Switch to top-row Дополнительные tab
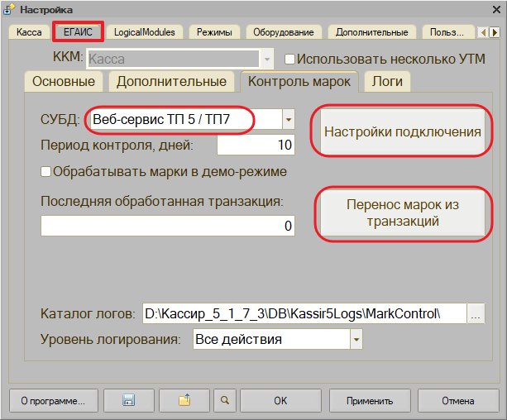The width and height of the screenshot is (507, 420). [x=372, y=32]
